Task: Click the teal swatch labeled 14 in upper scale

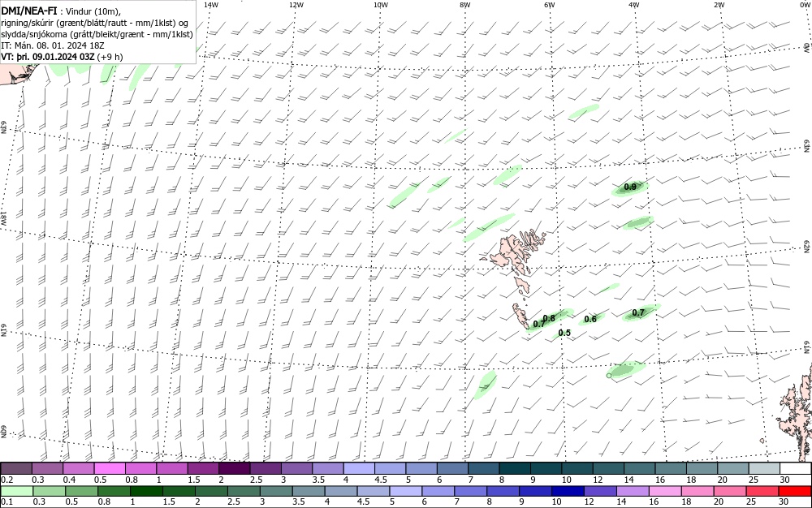Action: tap(640, 469)
